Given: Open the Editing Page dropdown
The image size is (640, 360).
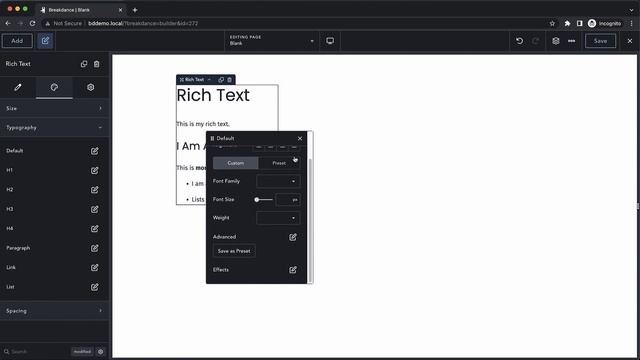Looking at the screenshot, I should tap(271, 41).
